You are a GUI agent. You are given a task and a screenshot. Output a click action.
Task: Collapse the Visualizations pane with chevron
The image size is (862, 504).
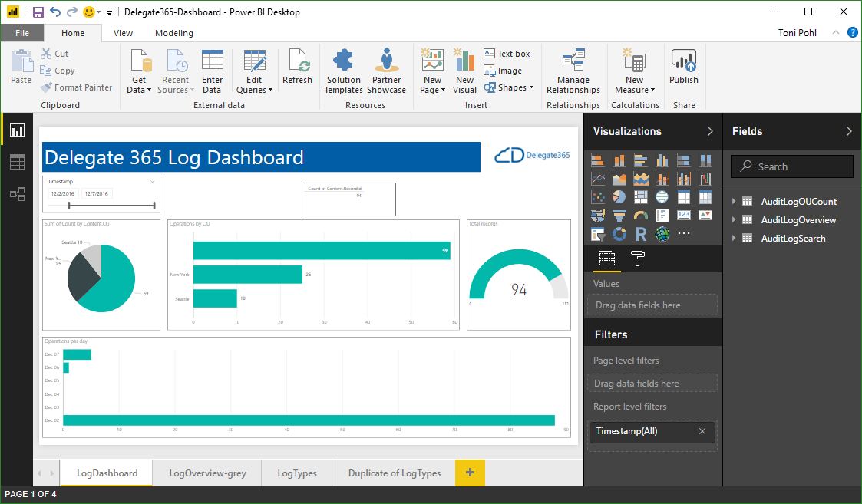pyautogui.click(x=710, y=131)
